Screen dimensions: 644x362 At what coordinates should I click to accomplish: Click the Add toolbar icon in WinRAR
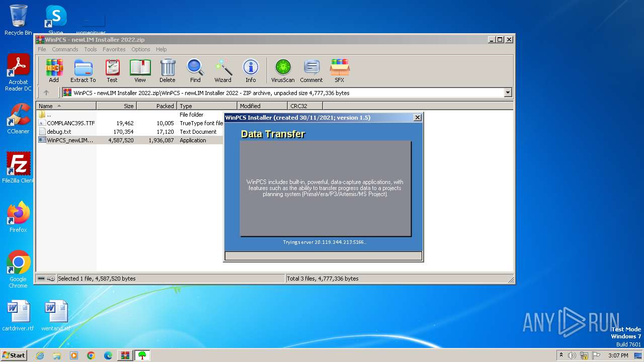point(54,71)
